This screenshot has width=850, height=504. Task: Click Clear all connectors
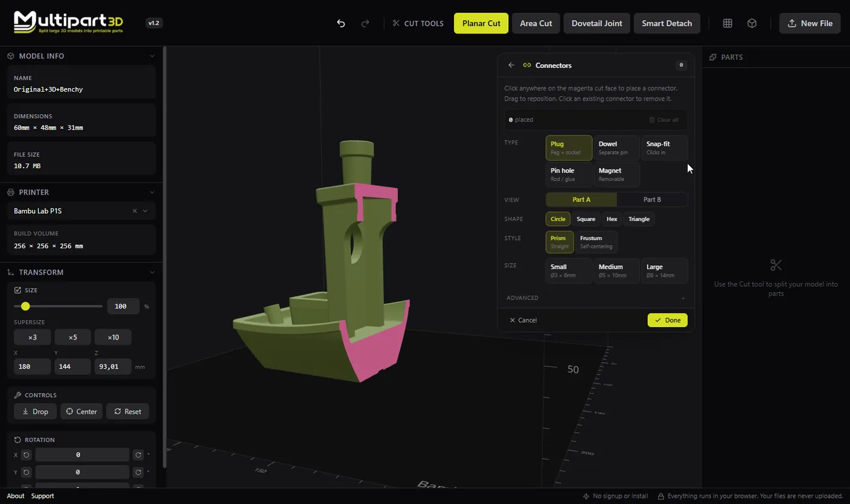664,120
